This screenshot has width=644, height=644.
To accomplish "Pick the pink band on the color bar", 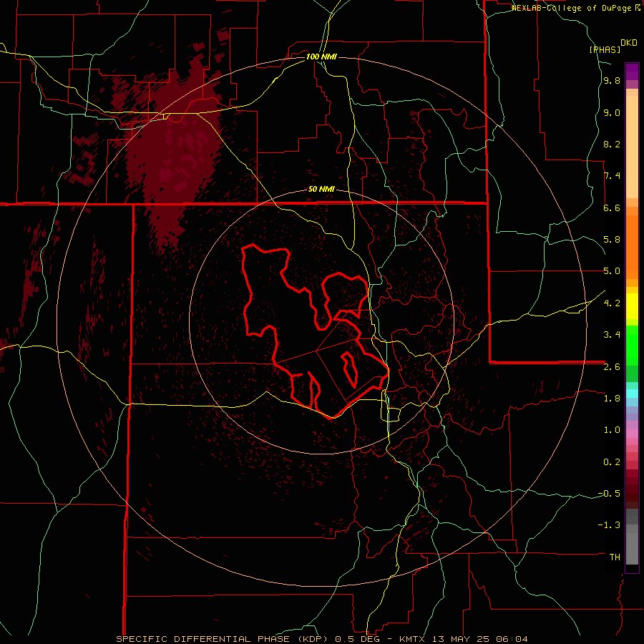I will 632,434.
